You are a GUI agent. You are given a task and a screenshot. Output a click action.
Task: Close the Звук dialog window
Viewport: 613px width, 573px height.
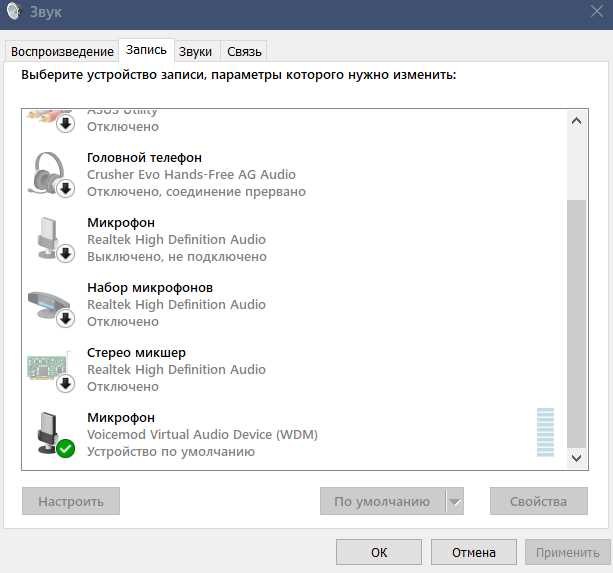597,11
